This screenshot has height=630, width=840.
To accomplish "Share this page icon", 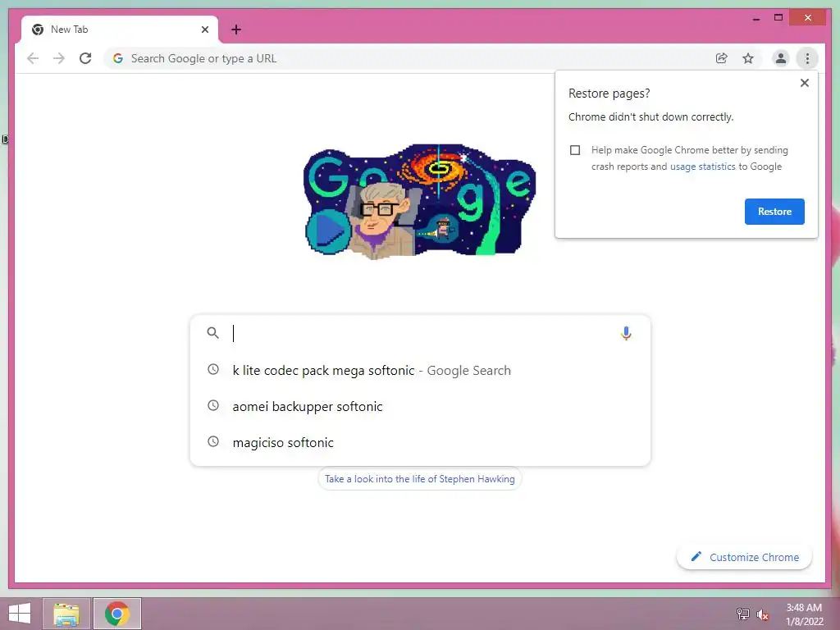I will (x=722, y=58).
